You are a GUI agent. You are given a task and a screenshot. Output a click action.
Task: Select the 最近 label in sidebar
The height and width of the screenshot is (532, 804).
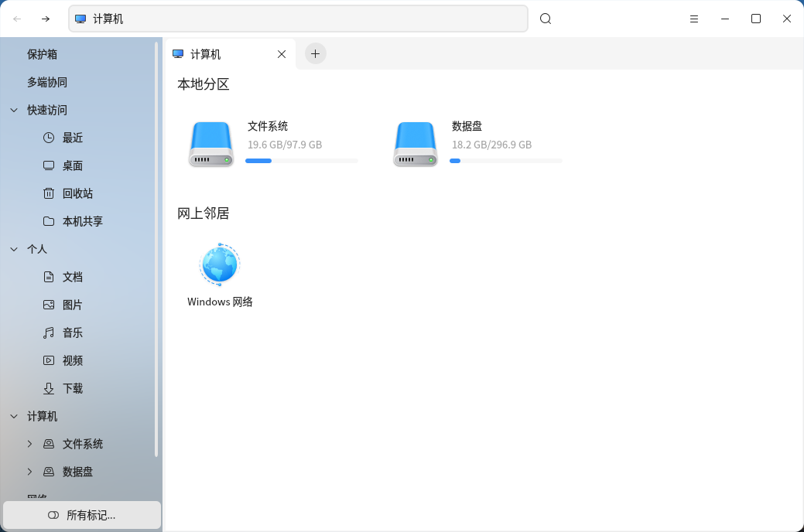click(73, 138)
